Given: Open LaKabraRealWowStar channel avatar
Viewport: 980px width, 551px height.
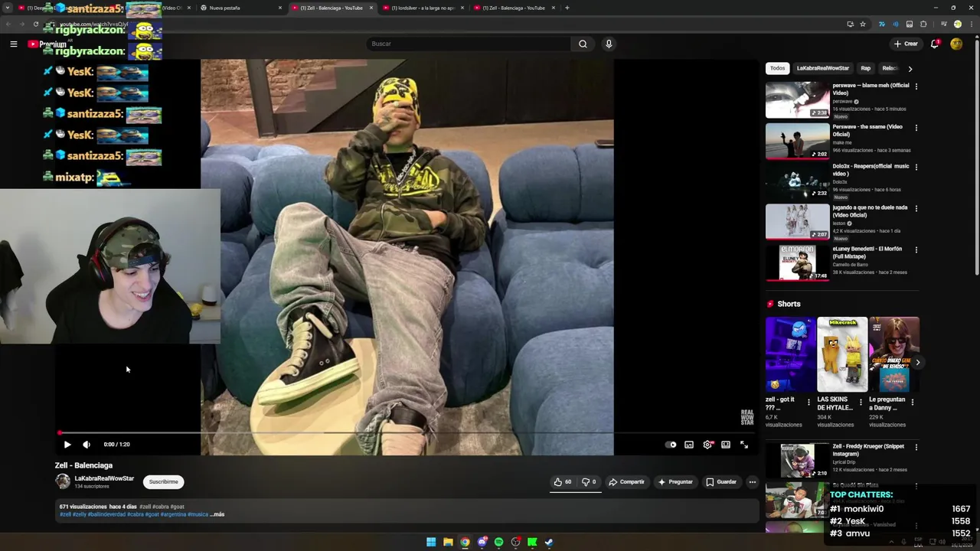Looking at the screenshot, I should pos(63,481).
